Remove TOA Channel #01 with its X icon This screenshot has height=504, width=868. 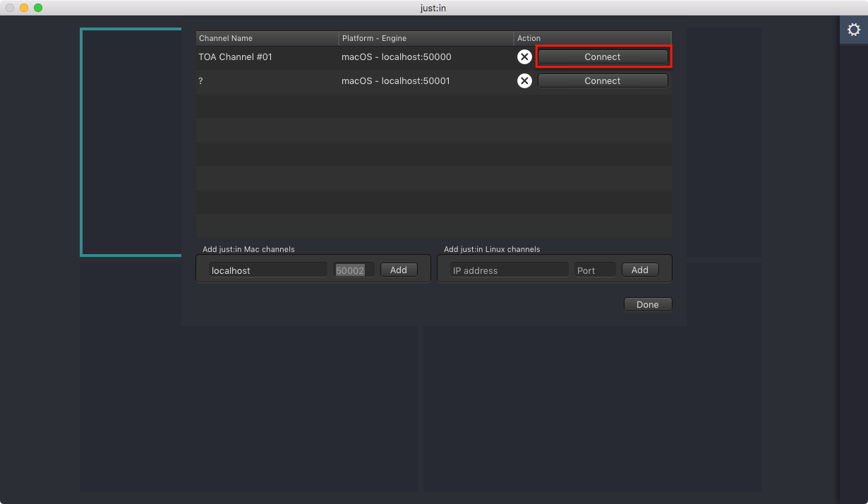tap(524, 57)
